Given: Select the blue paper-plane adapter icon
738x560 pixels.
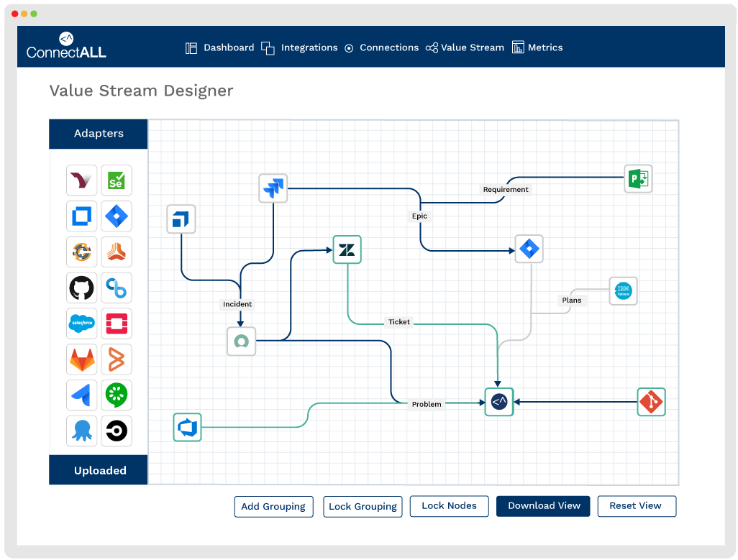Looking at the screenshot, I should pyautogui.click(x=81, y=395).
